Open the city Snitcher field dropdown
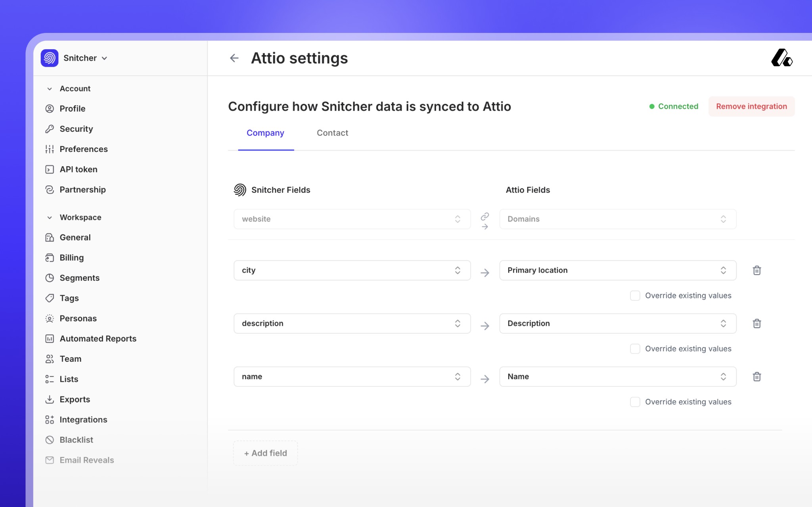 coord(352,271)
